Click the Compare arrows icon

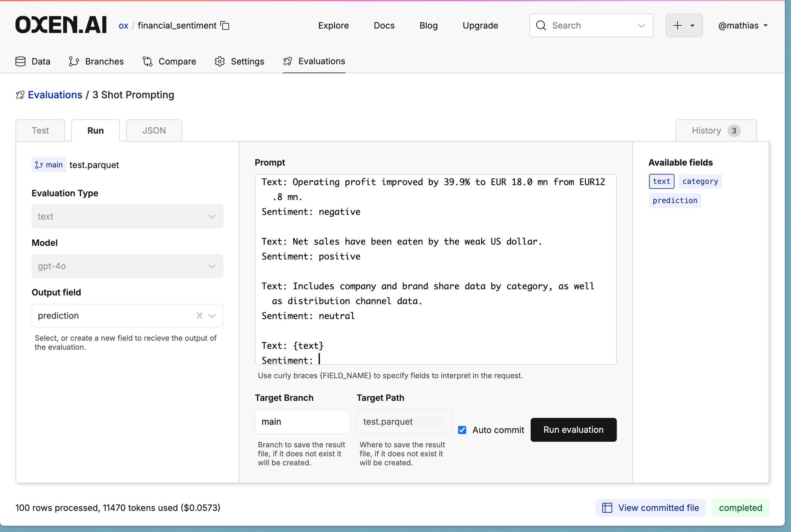click(x=148, y=61)
